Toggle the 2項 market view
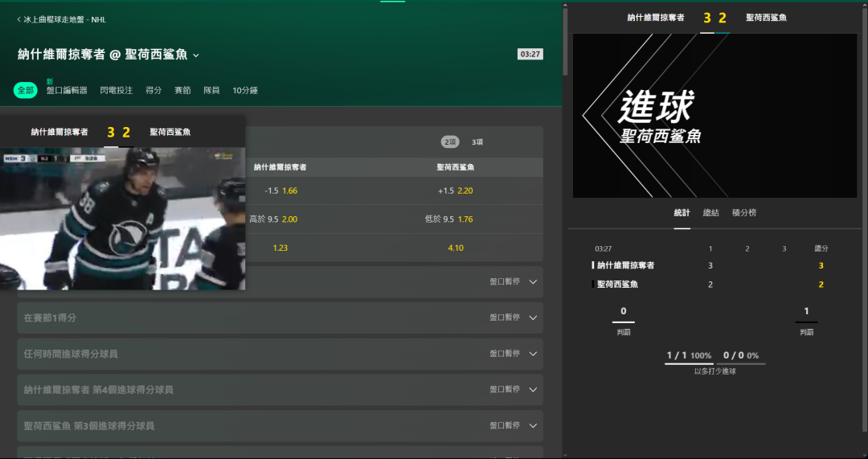The width and height of the screenshot is (868, 459). point(450,142)
